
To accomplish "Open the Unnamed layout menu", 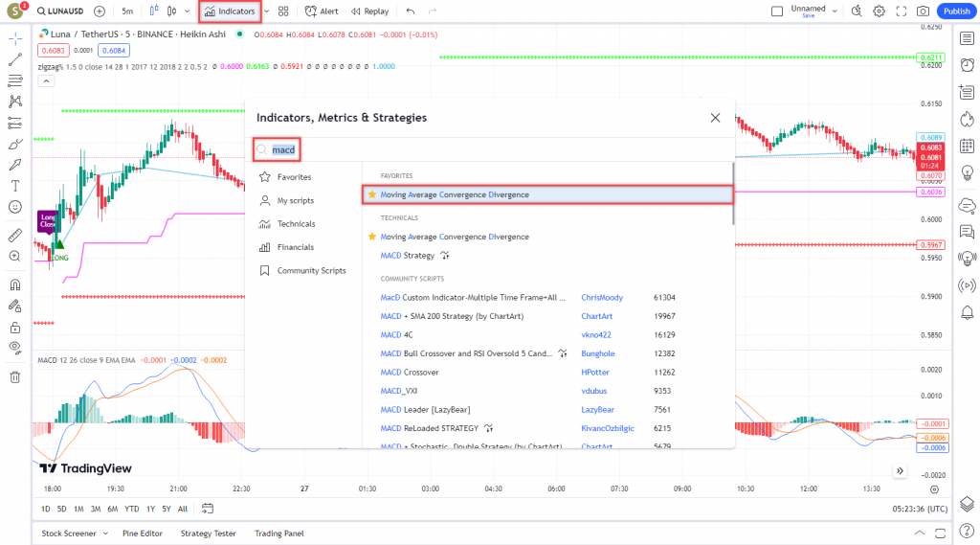I will coord(813,11).
